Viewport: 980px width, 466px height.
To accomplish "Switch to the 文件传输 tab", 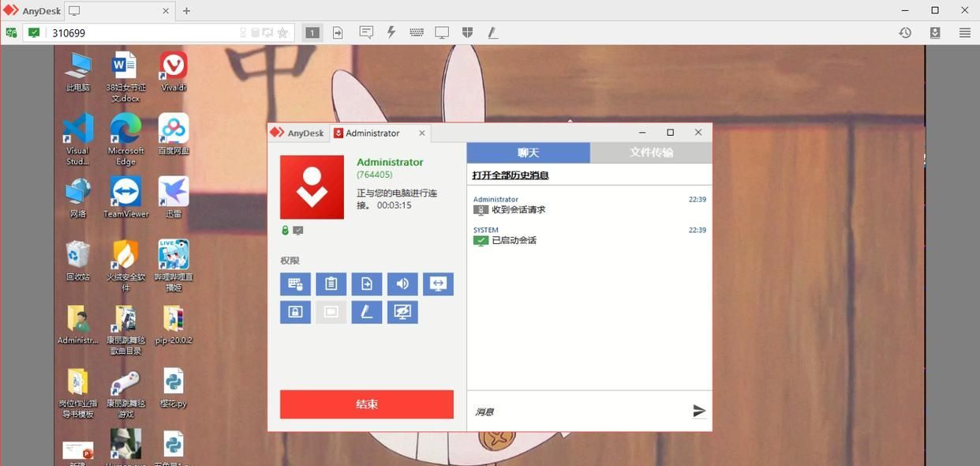I will 651,152.
